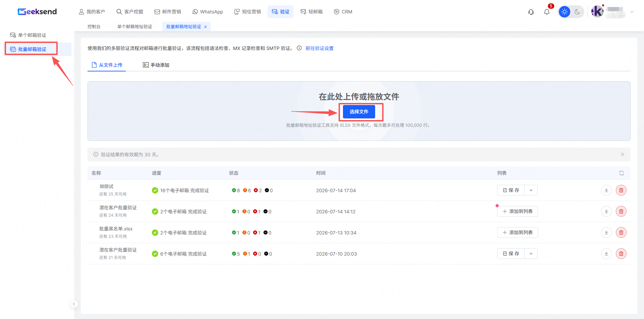The image size is (644, 319).
Task: Dismiss the 30 天 validity notice
Action: [623, 154]
